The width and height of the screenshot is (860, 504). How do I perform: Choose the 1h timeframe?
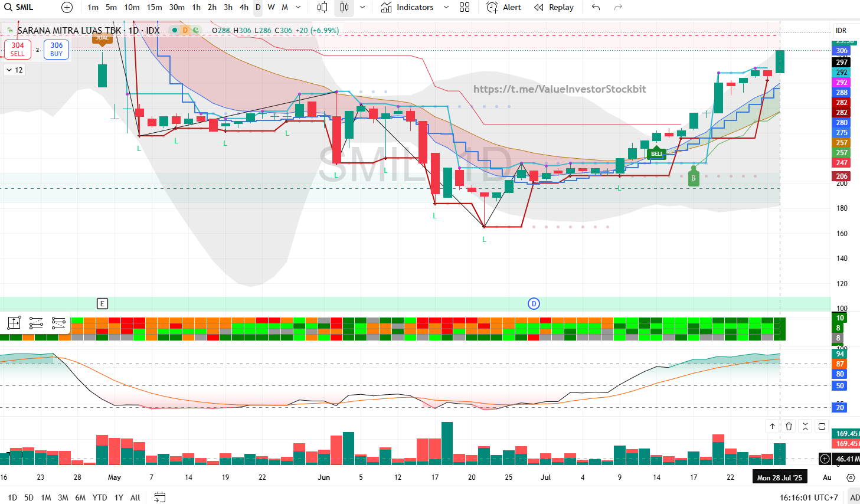(x=197, y=7)
